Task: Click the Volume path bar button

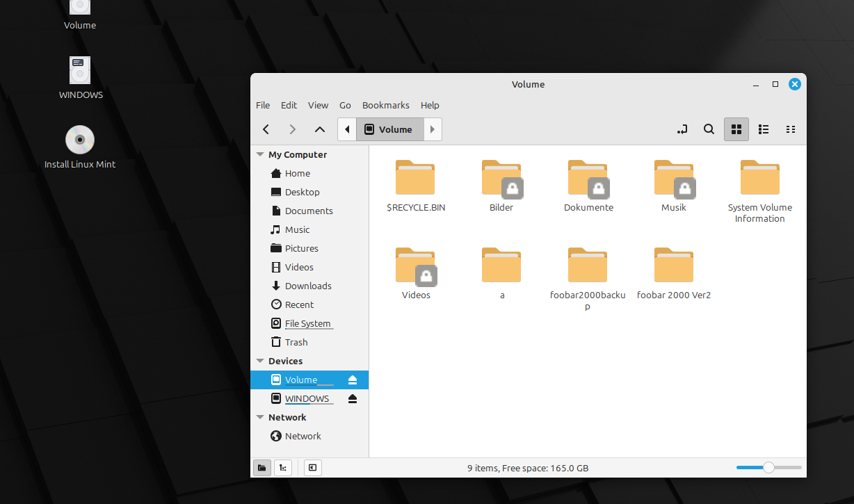Action: [x=389, y=129]
